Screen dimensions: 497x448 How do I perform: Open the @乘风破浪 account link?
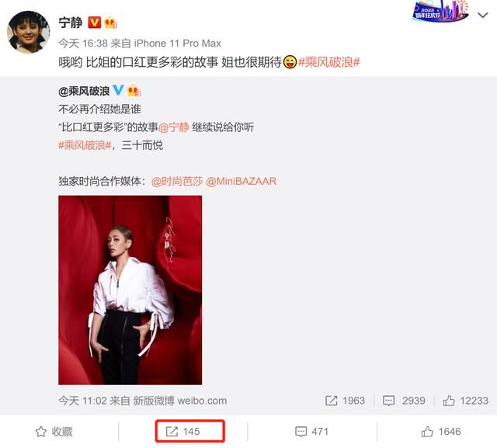click(84, 92)
